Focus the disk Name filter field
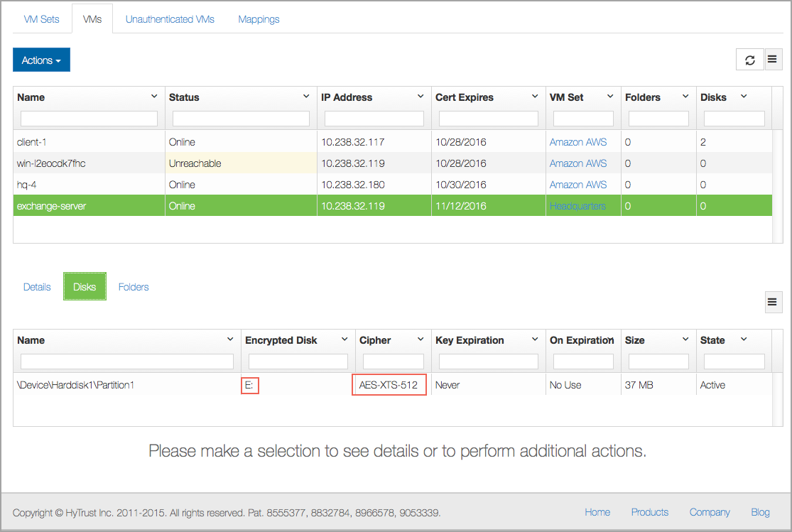The height and width of the screenshot is (532, 792). tap(126, 362)
